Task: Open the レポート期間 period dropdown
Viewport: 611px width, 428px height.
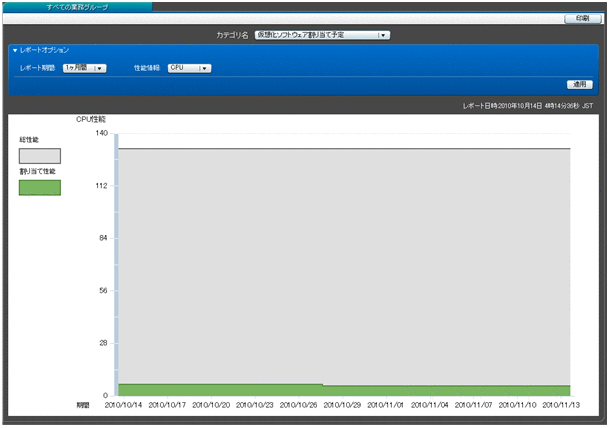Action: click(84, 68)
